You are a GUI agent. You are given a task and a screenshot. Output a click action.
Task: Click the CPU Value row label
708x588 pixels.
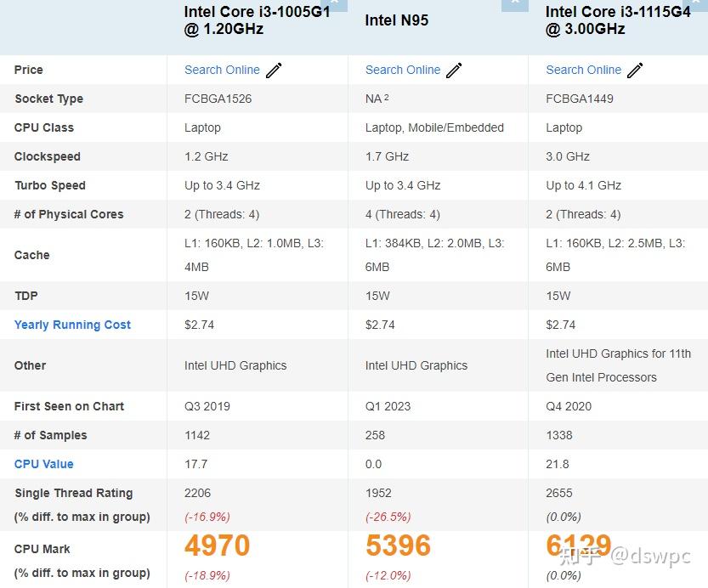pyautogui.click(x=43, y=464)
